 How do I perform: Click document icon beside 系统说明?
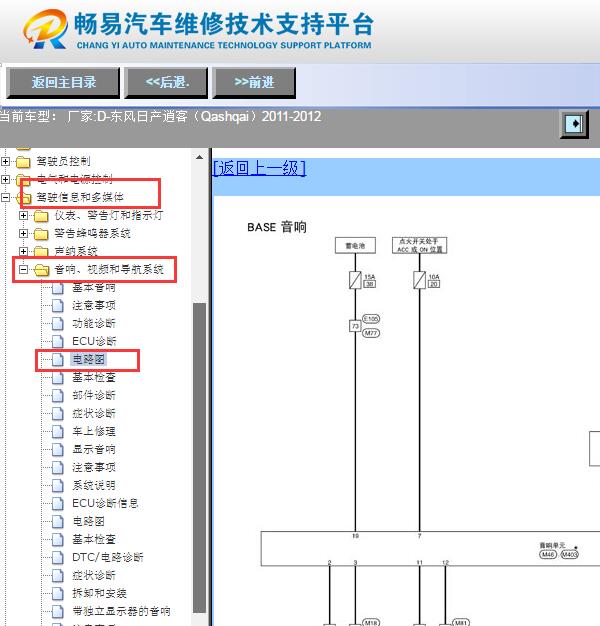click(x=58, y=485)
